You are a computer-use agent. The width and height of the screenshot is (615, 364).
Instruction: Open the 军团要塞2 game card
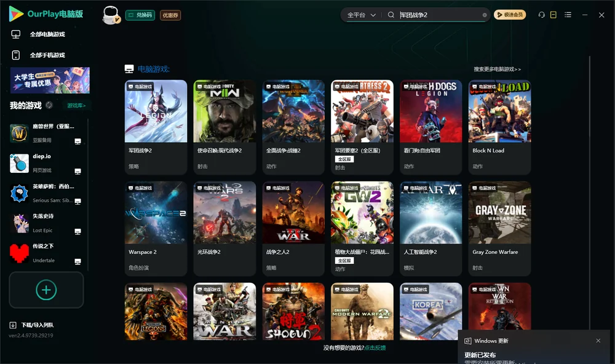[x=362, y=127]
